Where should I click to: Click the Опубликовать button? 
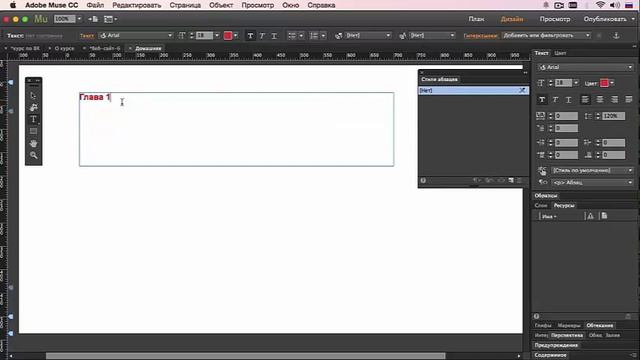coord(605,19)
